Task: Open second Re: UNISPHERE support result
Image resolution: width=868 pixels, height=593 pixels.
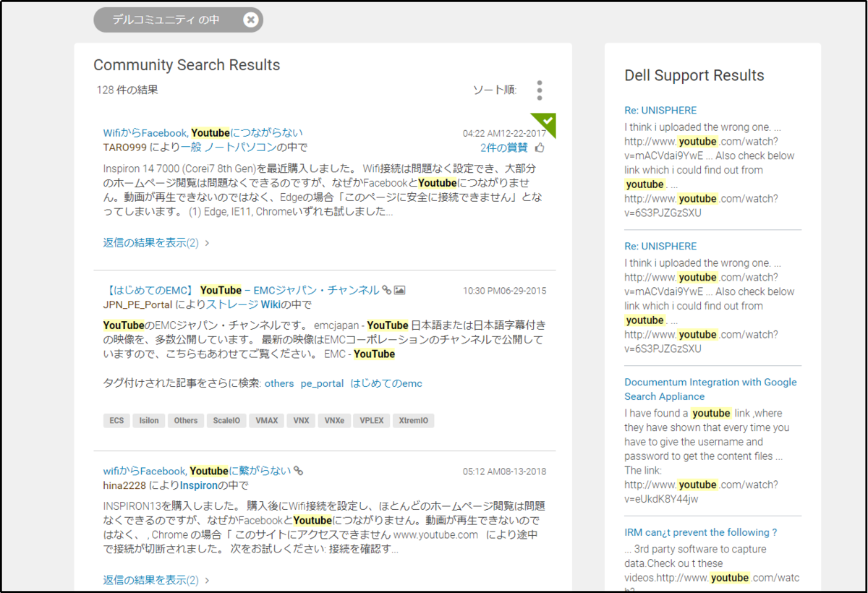Action: tap(660, 246)
